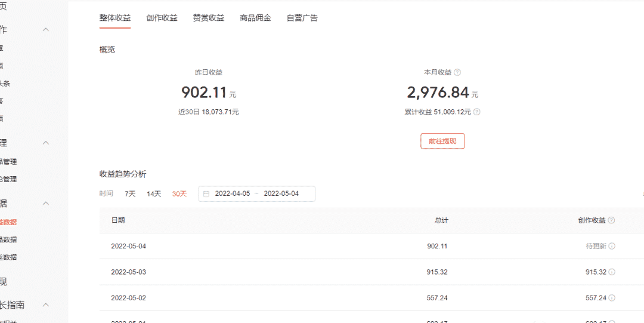Screen dimensions: 644x323
Task: Click the 日期 column header
Action: click(118, 220)
